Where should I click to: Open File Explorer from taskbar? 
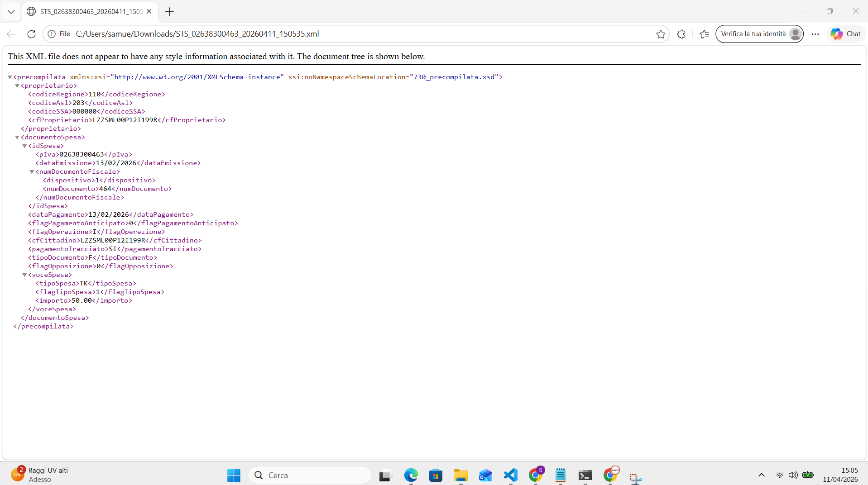(x=461, y=475)
